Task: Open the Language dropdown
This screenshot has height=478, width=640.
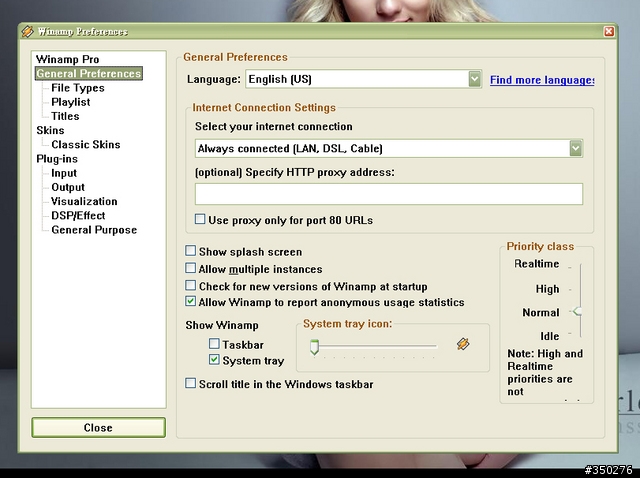Action: 474,79
